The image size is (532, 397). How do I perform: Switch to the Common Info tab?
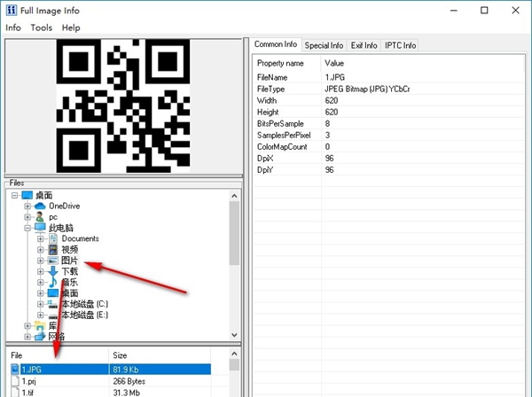pyautogui.click(x=276, y=44)
